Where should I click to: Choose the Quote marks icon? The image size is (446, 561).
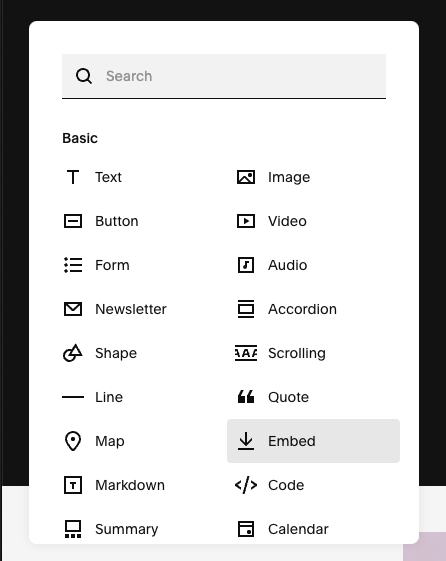click(246, 397)
